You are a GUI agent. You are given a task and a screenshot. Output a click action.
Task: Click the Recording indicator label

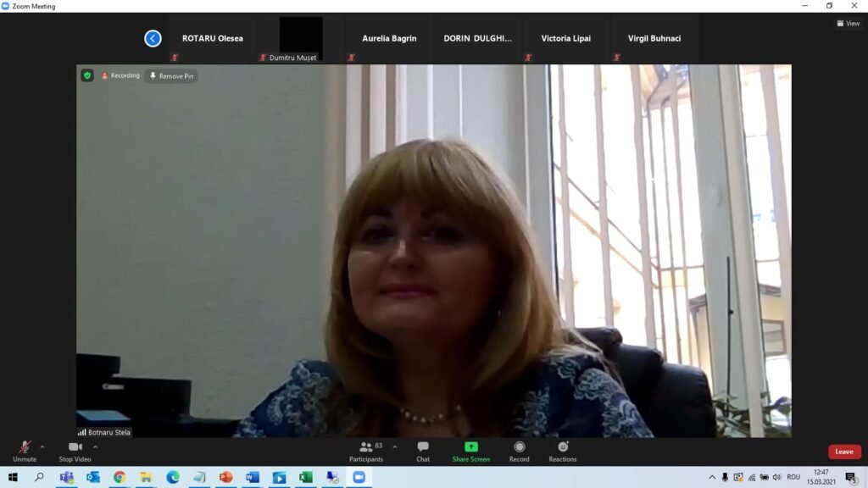[120, 75]
